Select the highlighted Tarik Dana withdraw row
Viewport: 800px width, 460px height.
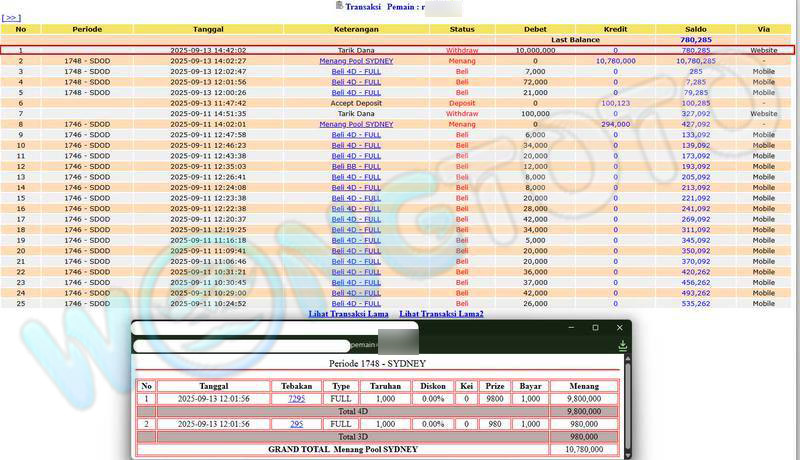356,50
